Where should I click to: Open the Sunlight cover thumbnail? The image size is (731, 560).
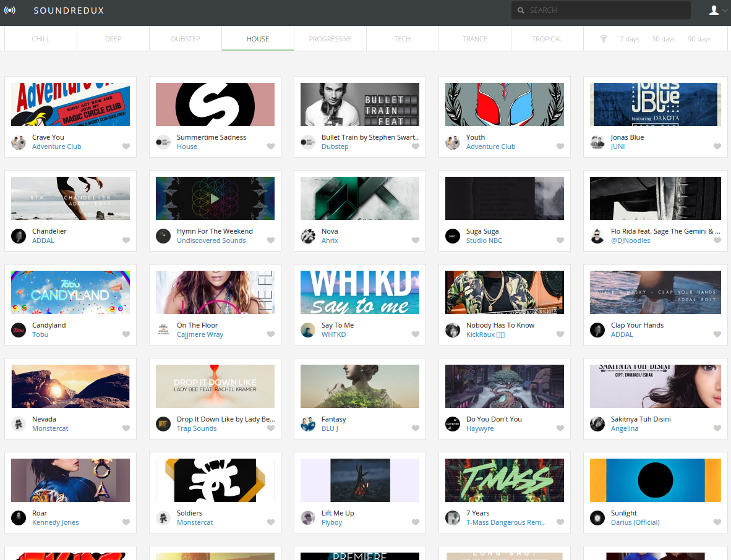coord(656,480)
